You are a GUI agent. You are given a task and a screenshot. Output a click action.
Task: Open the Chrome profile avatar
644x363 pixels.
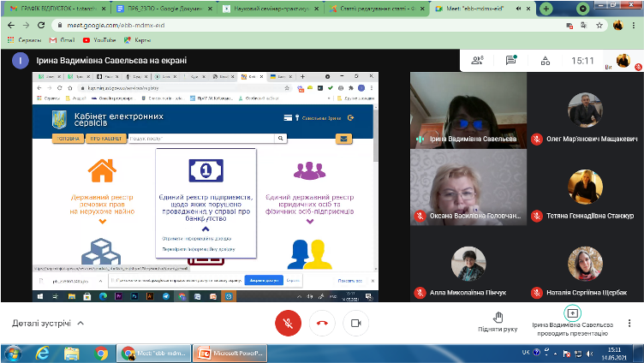pos(617,25)
